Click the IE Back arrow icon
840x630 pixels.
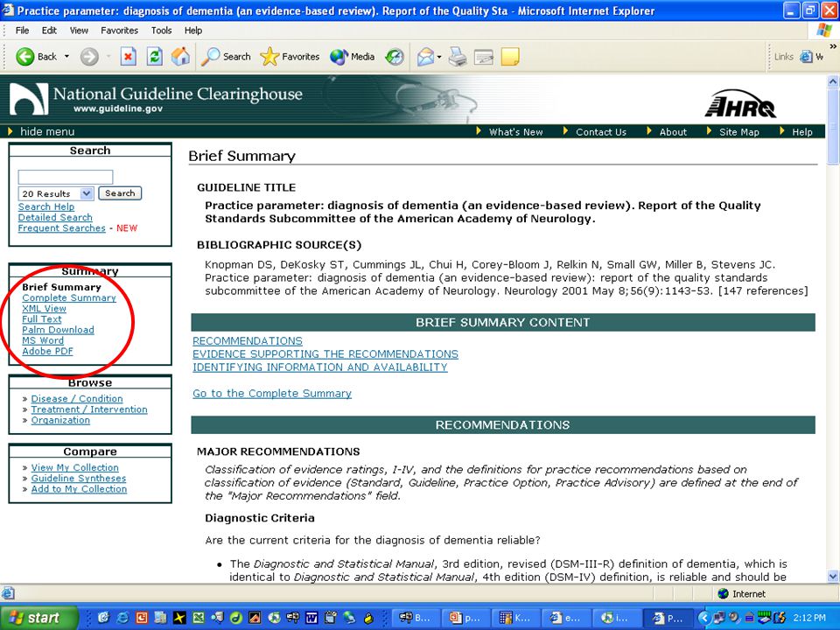(x=24, y=56)
